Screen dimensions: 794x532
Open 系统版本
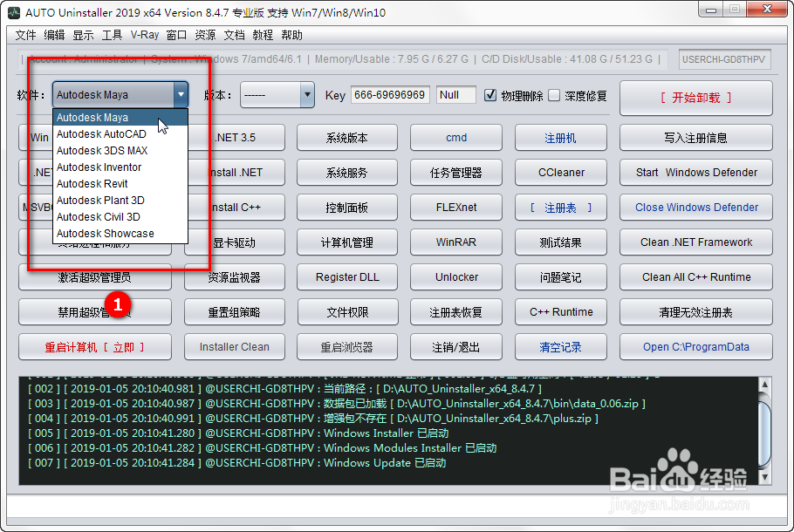[347, 138]
